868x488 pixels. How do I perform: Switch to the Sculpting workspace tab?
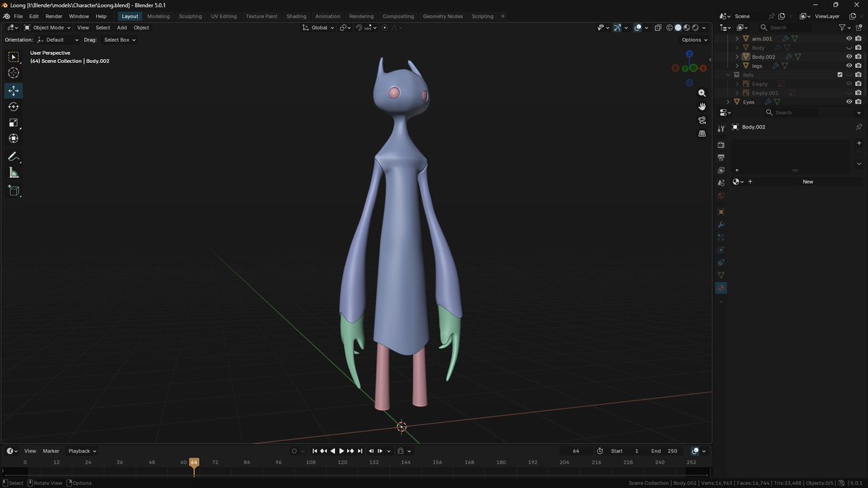pos(190,16)
